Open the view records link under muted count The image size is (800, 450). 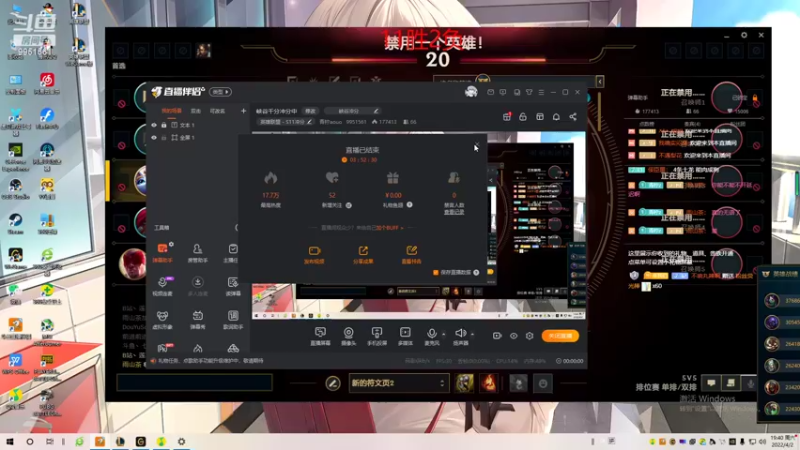[454, 212]
